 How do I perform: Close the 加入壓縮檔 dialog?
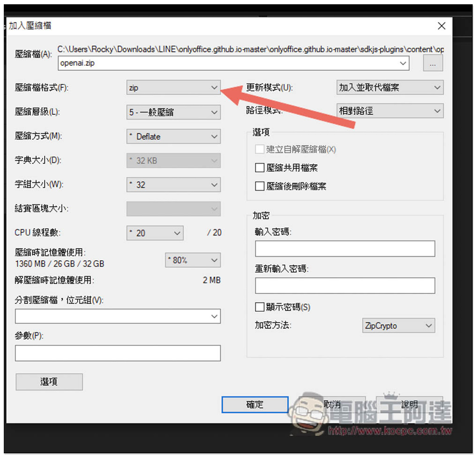point(442,26)
